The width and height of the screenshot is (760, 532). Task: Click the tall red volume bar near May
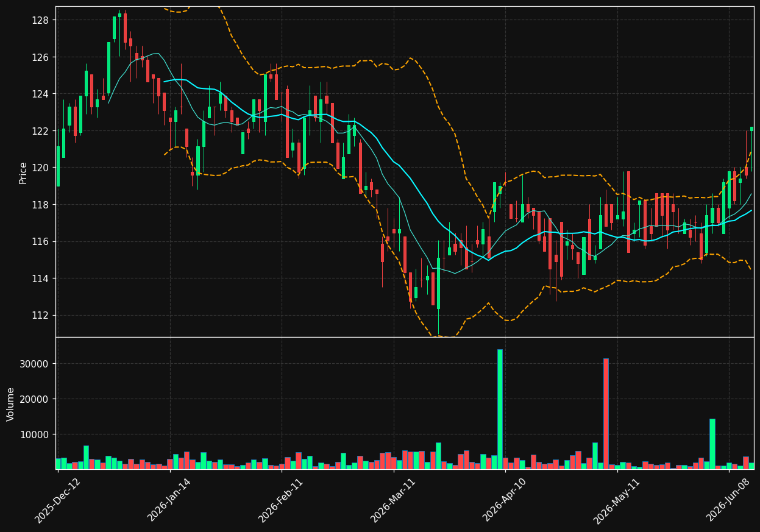point(606,414)
